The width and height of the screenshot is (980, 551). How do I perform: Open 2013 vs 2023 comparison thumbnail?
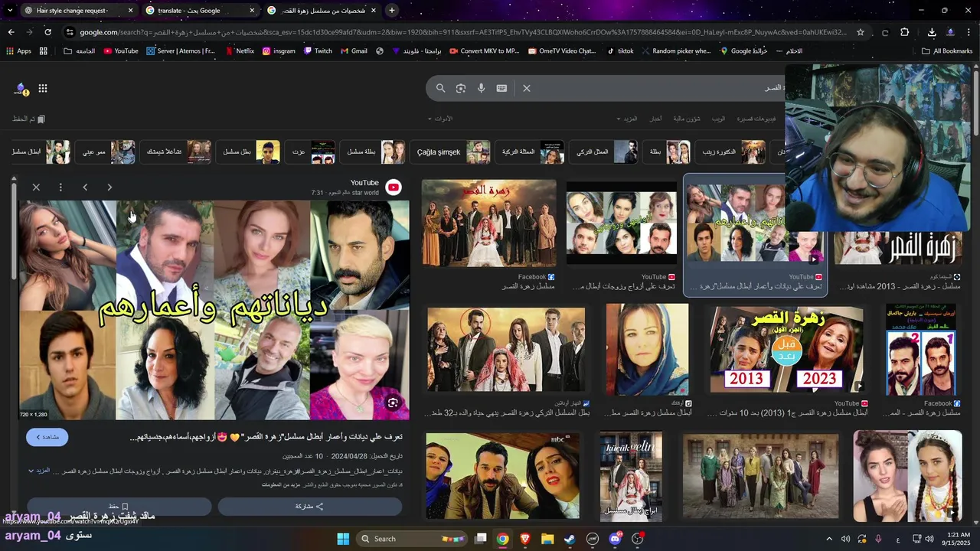786,350
